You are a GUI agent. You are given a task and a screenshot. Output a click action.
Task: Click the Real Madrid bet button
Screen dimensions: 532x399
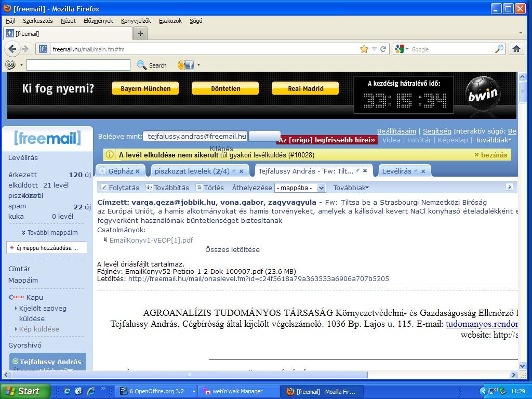[305, 88]
